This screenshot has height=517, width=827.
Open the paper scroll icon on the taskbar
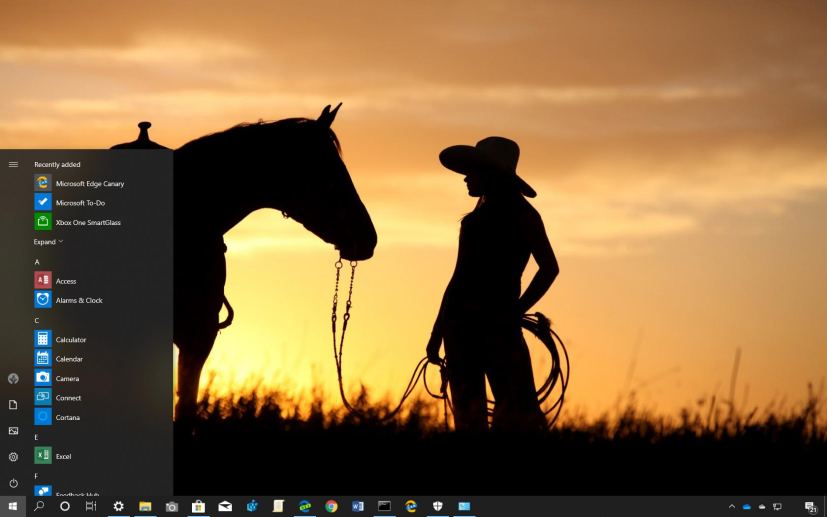278,506
